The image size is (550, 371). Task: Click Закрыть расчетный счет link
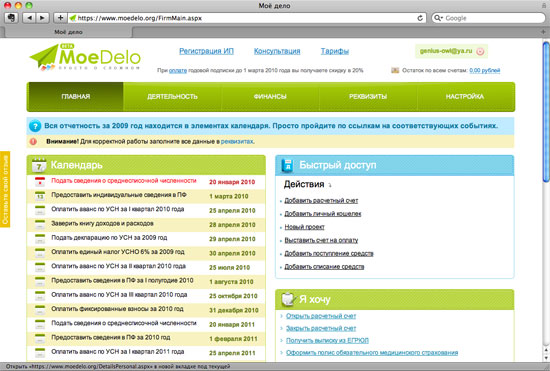pos(321,328)
